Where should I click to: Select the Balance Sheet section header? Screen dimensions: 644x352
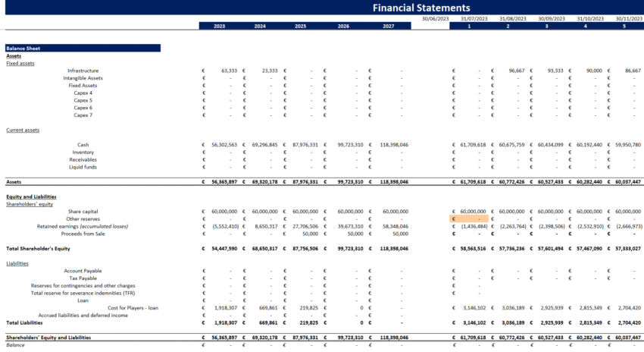pyautogui.click(x=83, y=48)
